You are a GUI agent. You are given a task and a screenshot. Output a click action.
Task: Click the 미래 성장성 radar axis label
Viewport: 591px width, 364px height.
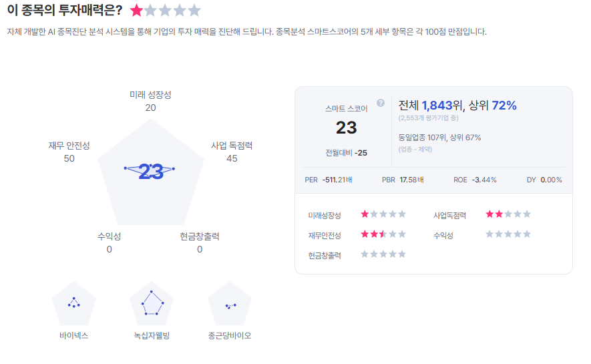(x=150, y=95)
